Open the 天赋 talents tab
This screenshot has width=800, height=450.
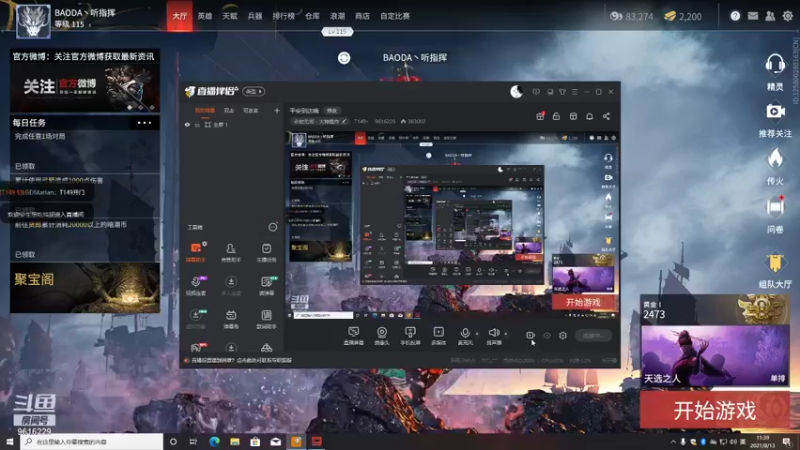230,16
